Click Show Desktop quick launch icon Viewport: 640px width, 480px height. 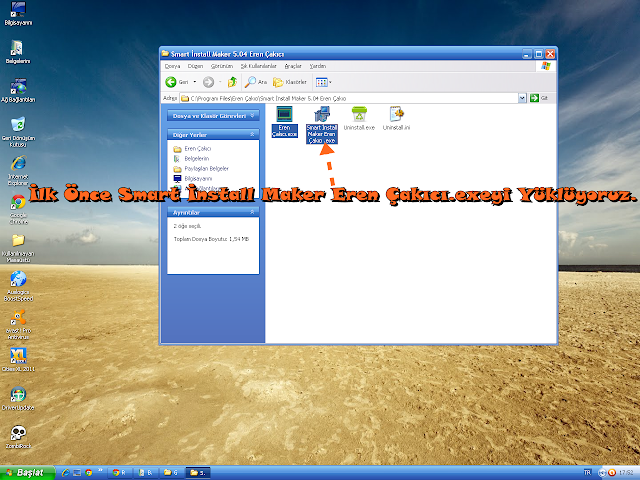[x=77, y=473]
